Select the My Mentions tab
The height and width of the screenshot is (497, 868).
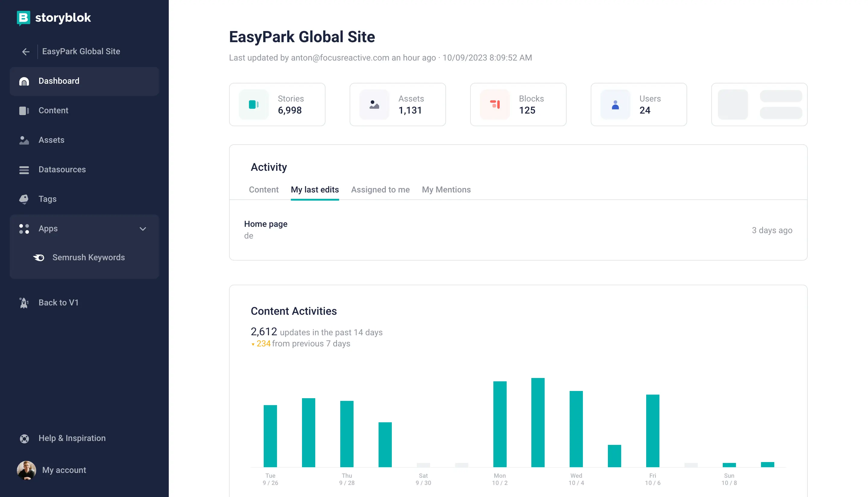446,190
